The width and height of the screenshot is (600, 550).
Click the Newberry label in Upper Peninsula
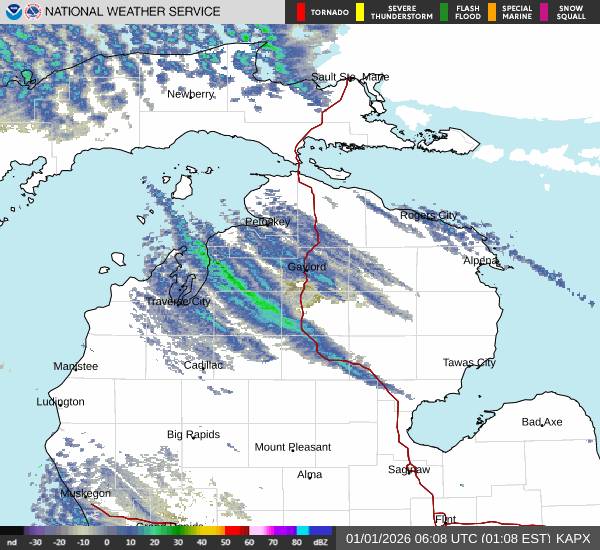pyautogui.click(x=190, y=94)
